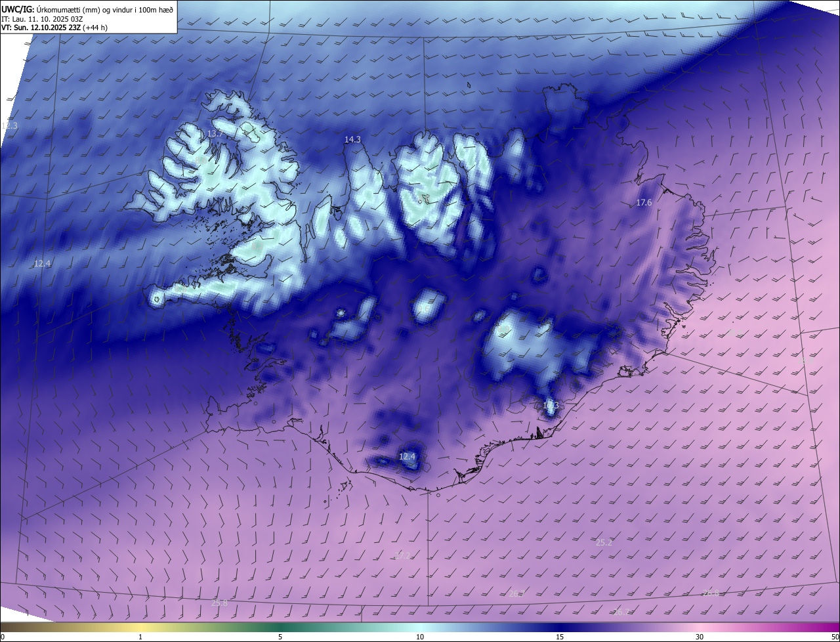This screenshot has height=642, width=840.
Task: Click the colour bar tick label 10
Action: point(420,637)
